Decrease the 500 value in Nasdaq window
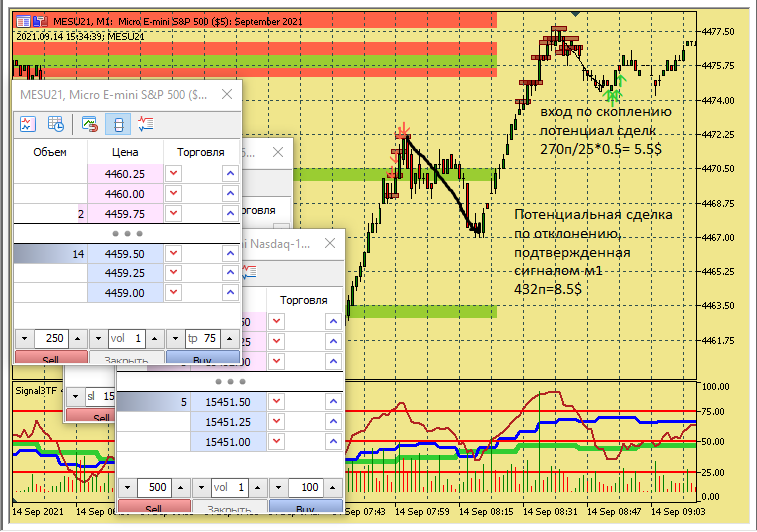The height and width of the screenshot is (532, 757). coord(128,488)
